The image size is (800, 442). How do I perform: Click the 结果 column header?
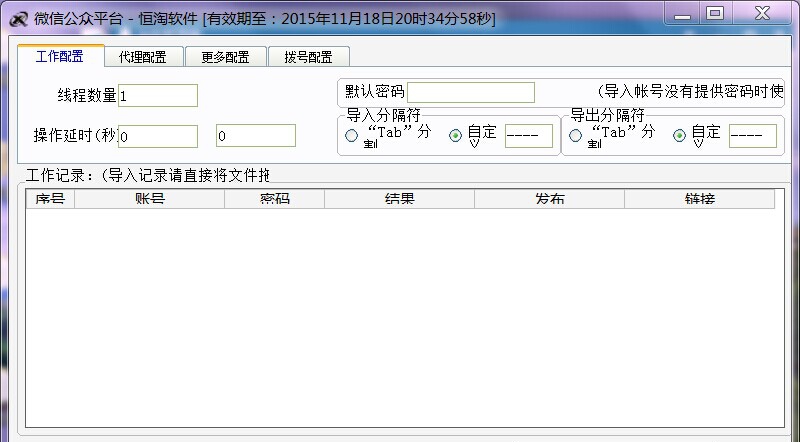coord(399,199)
